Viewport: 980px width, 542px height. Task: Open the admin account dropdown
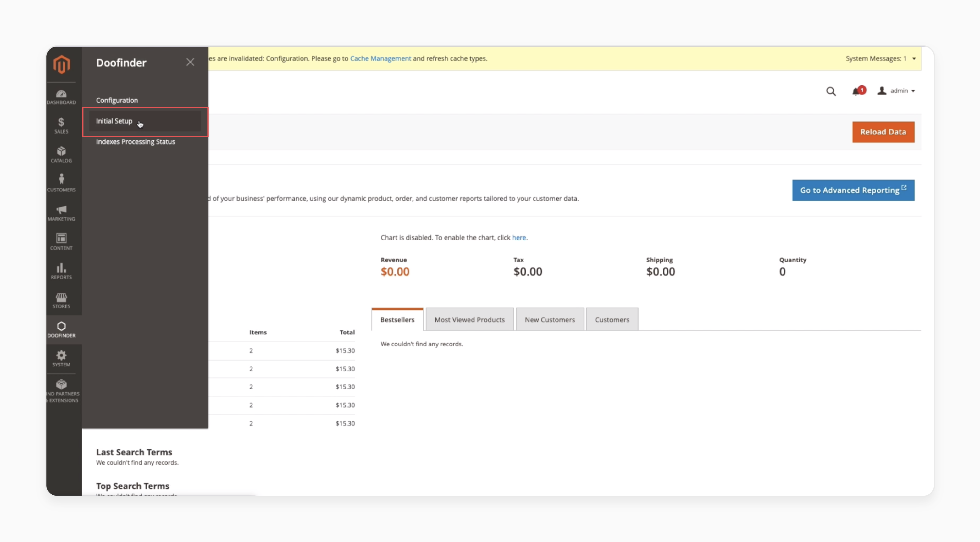[x=896, y=91]
